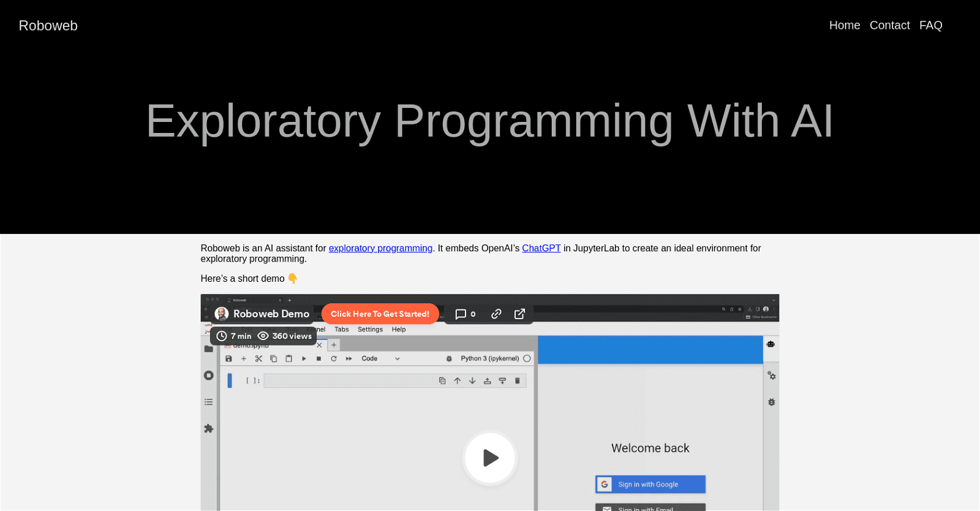This screenshot has width=980, height=511.
Task: Copy video link via chain icon
Action: tap(496, 314)
